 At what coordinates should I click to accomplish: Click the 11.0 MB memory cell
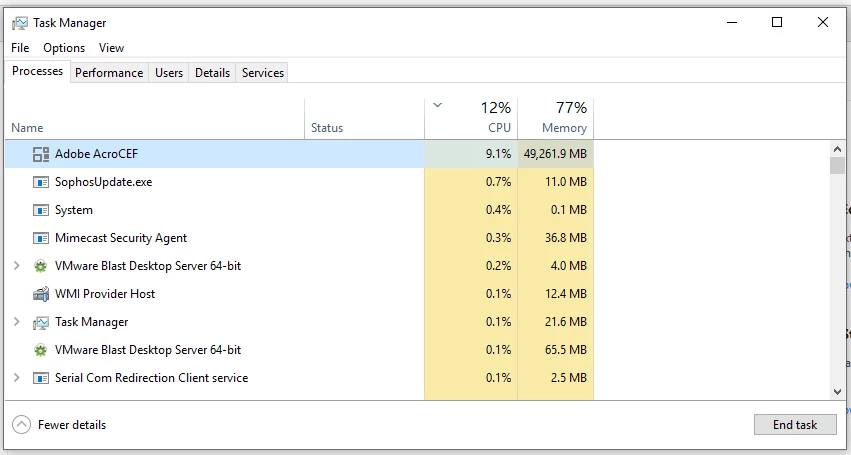click(555, 182)
